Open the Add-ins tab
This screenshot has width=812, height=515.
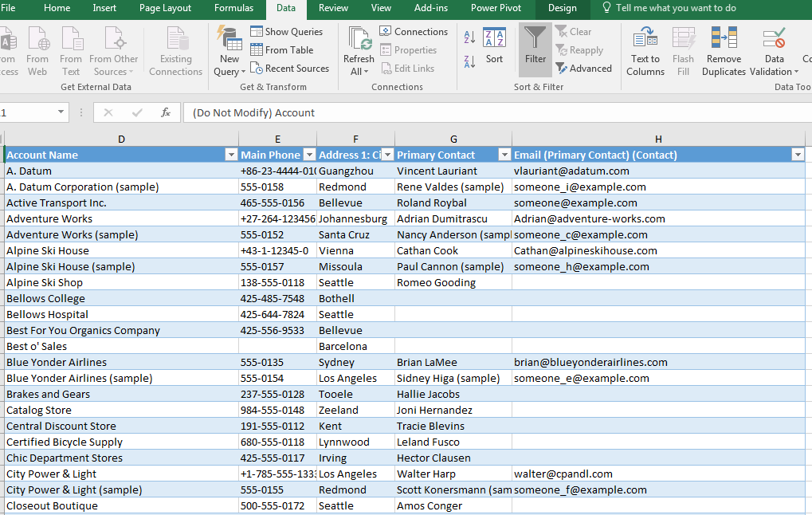(x=431, y=8)
